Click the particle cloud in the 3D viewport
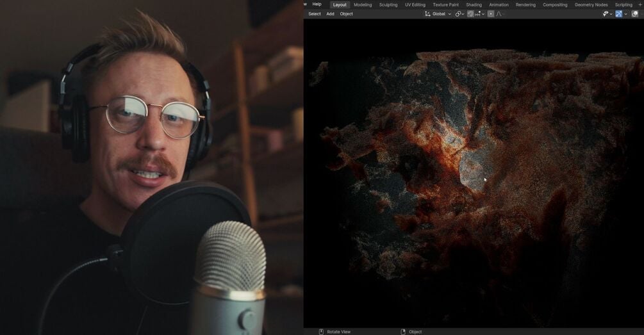The width and height of the screenshot is (644, 335). 476,164
